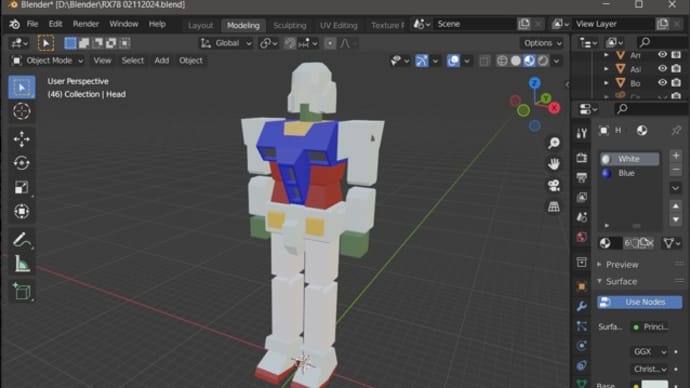Open the Scene properties tab
Image resolution: width=690 pixels, height=388 pixels.
pyautogui.click(x=581, y=217)
